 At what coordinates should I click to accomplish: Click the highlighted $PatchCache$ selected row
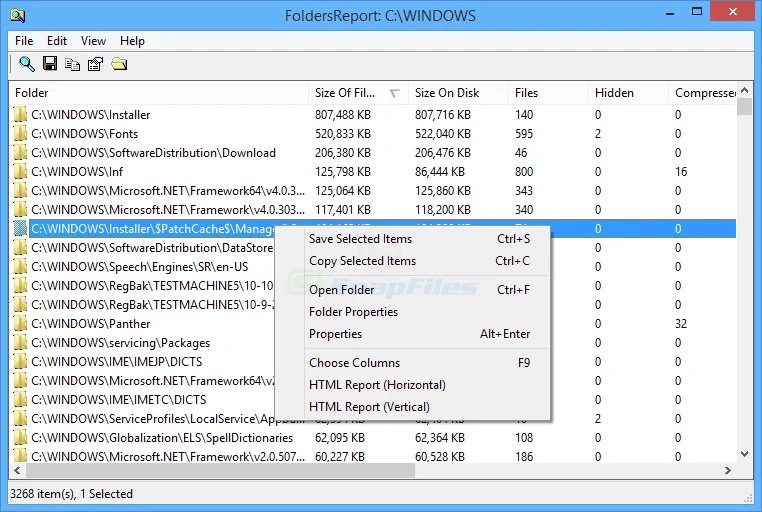(x=372, y=228)
